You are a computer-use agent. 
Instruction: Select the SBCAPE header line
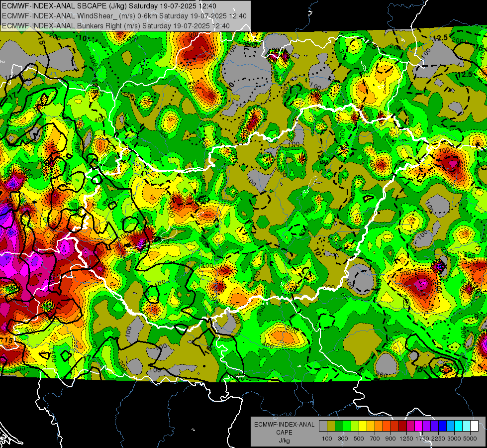[109, 6]
